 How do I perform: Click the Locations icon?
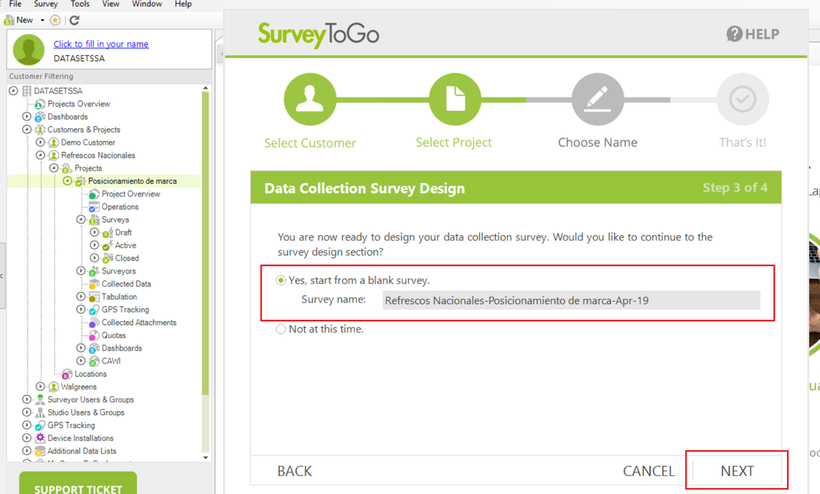click(66, 374)
